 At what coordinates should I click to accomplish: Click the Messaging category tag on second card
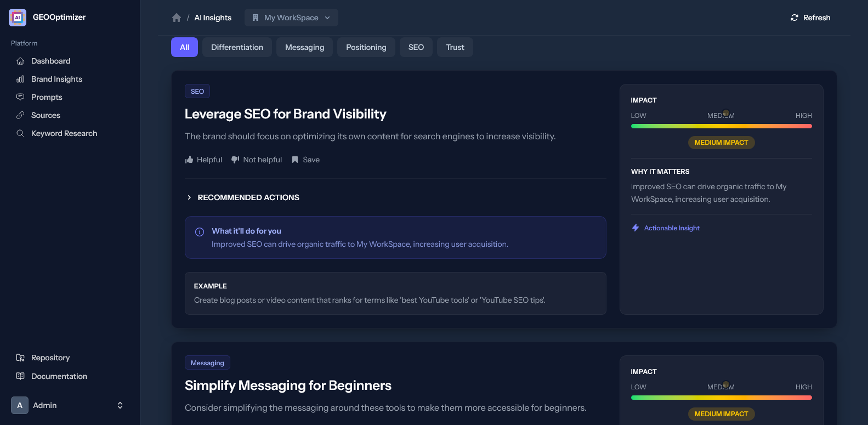coord(207,362)
